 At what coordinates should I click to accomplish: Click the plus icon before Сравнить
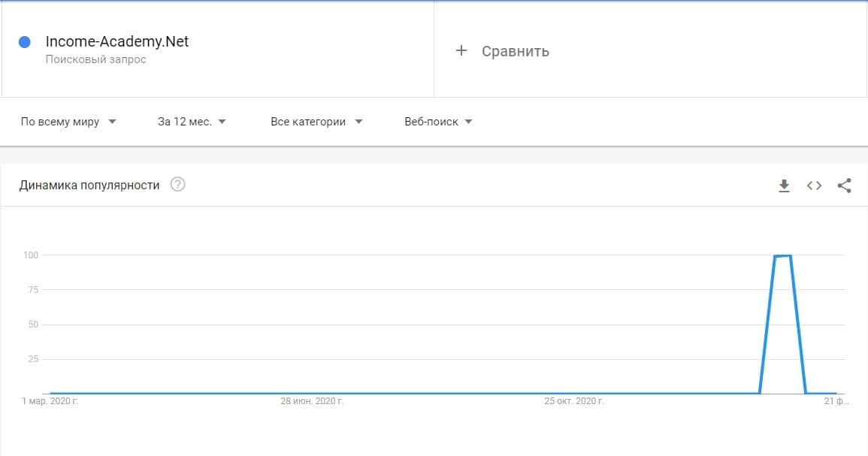pos(461,50)
